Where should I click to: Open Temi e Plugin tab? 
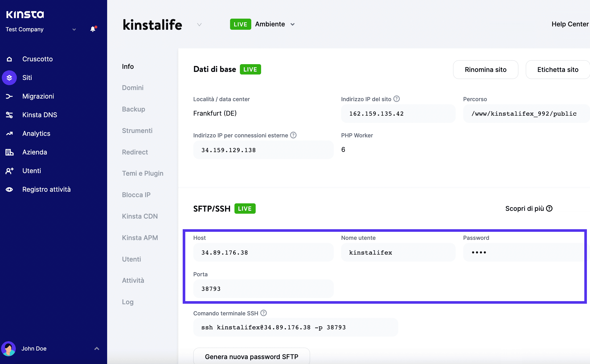(x=143, y=173)
